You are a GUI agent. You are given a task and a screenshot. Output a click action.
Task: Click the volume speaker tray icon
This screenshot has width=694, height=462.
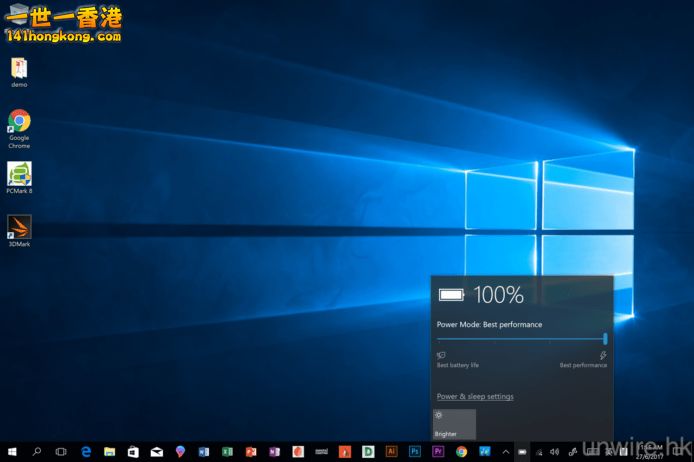(555, 452)
